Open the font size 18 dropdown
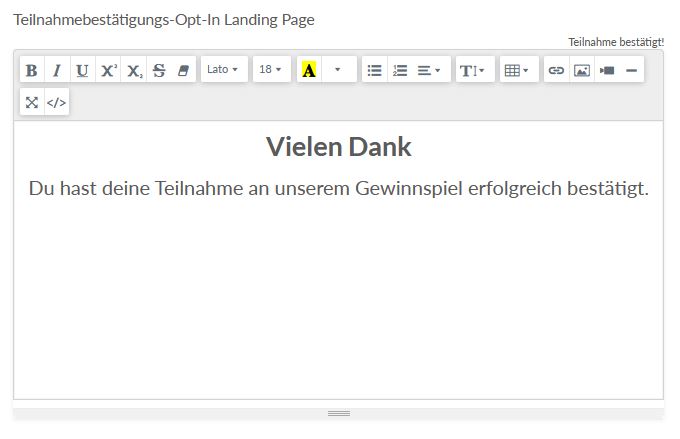Viewport: 680px width, 439px height. pos(271,69)
